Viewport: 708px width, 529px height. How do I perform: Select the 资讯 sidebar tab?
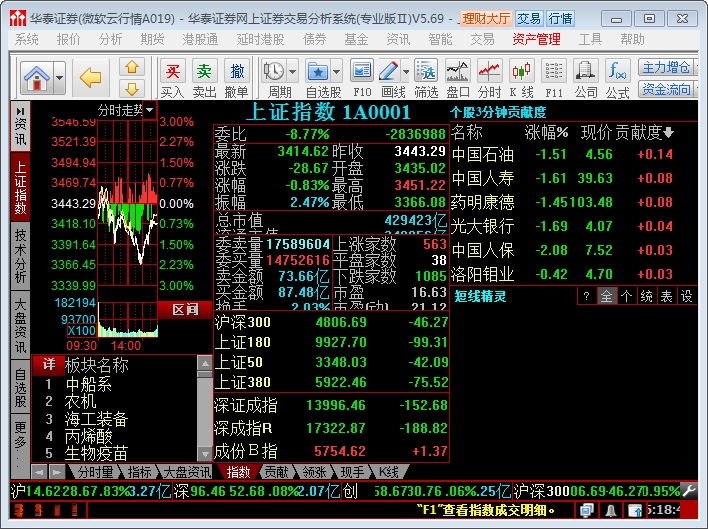click(20, 126)
